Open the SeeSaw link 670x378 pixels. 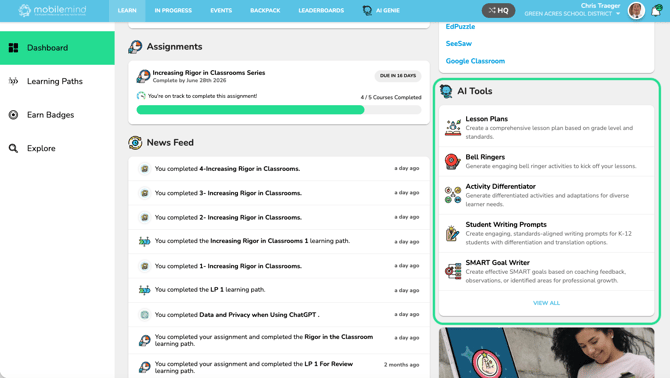click(458, 44)
